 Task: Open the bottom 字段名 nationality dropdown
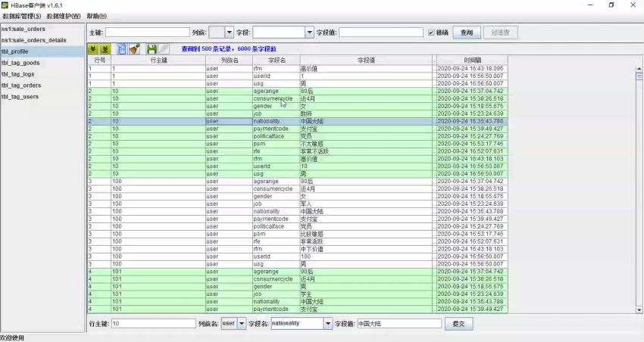point(328,323)
